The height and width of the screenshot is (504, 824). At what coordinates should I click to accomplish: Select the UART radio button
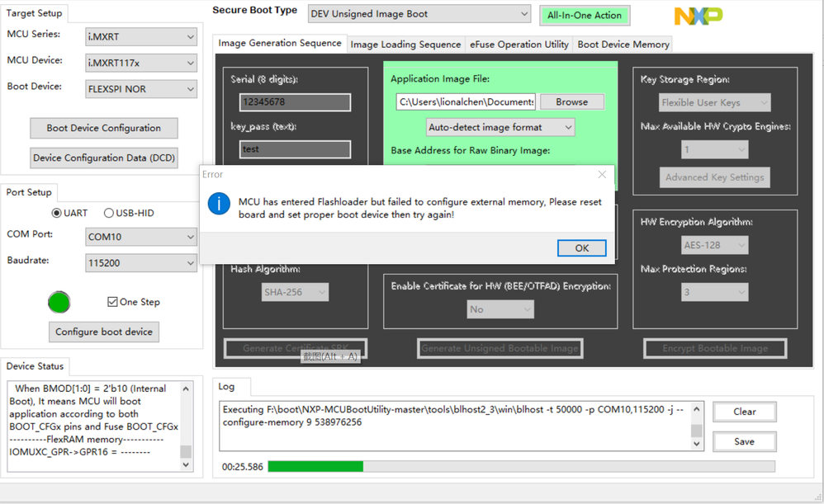click(56, 213)
